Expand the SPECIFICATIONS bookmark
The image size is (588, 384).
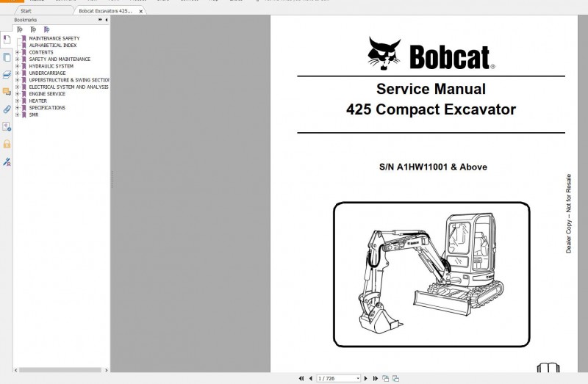pos(17,107)
